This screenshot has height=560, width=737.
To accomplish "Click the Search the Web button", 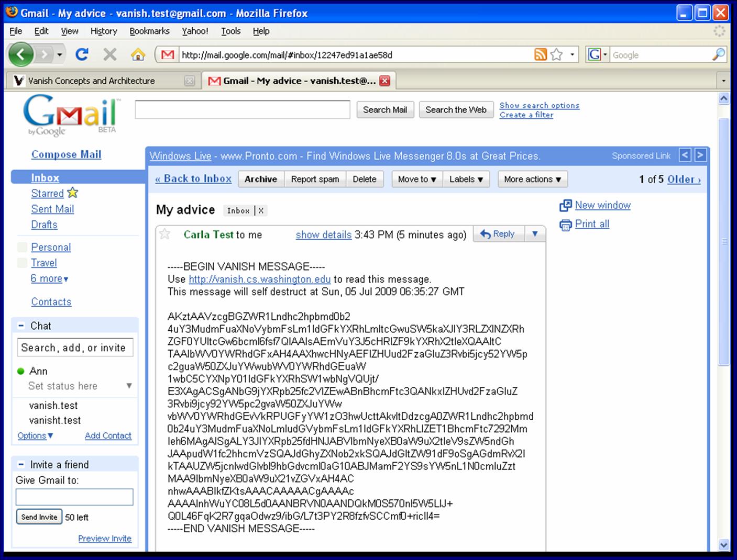I will point(456,109).
